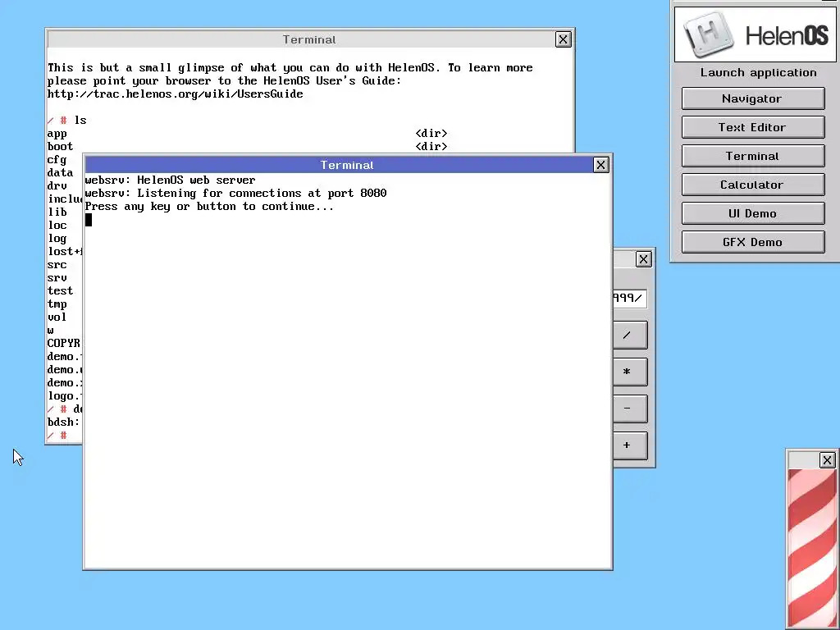The image size is (840, 630).
Task: Click 'websrv: HelenOS web server' line
Action: point(170,180)
